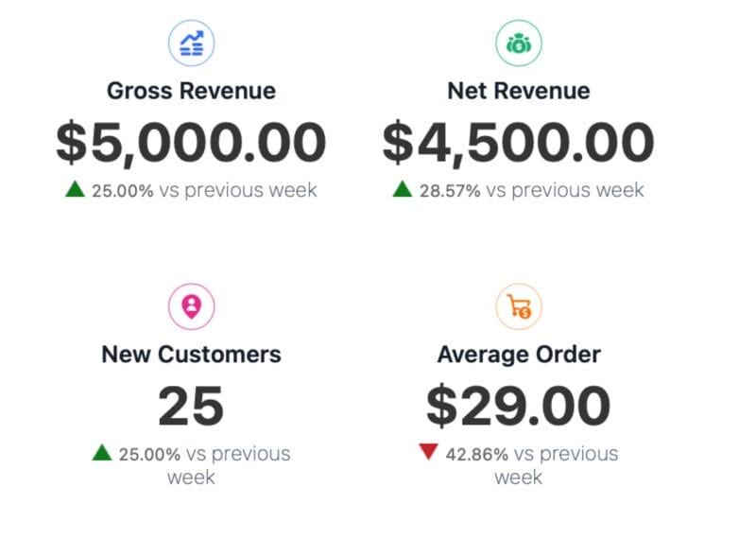Open the Gross Revenue heading
The width and height of the screenshot is (756, 539).
click(191, 91)
